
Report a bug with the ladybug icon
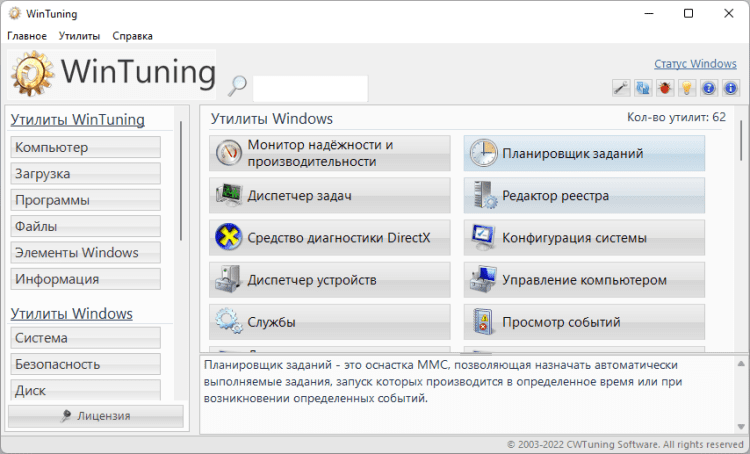pyautogui.click(x=665, y=88)
